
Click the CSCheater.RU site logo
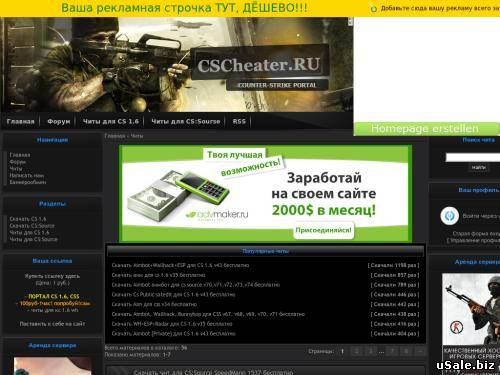[x=259, y=65]
